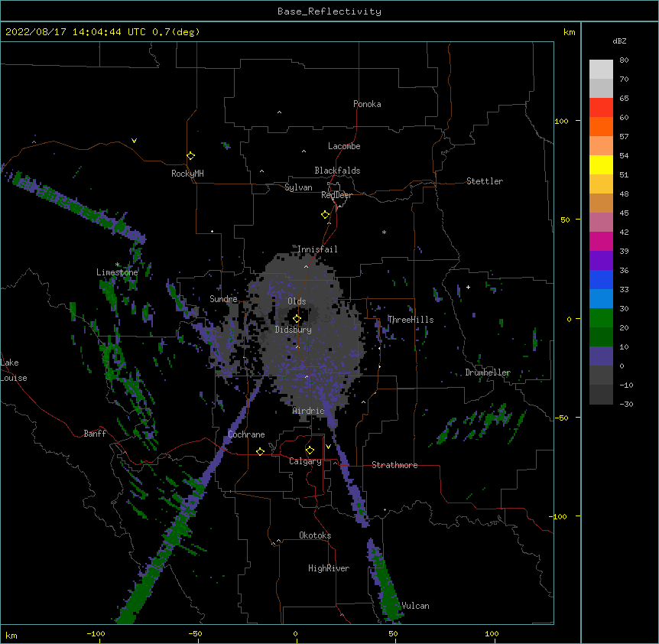This screenshot has height=644, width=659.
Task: Click the dBZ legend heading
Action: coord(619,41)
